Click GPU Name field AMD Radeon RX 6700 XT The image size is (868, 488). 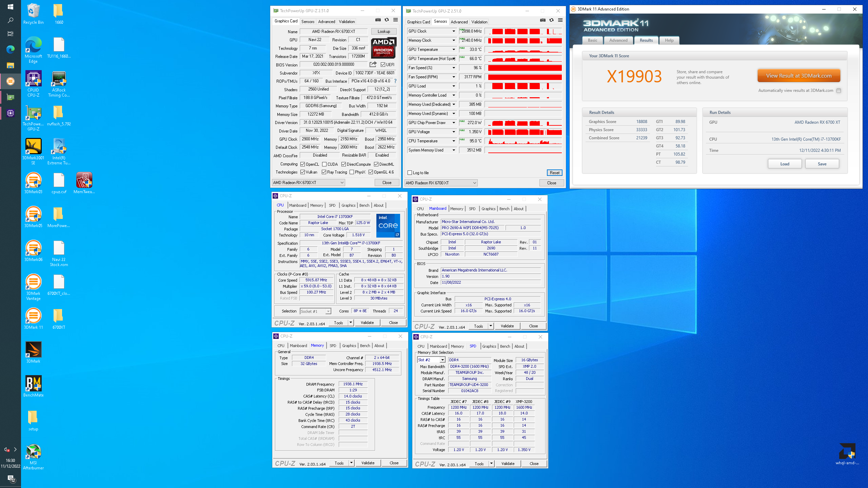click(x=333, y=32)
